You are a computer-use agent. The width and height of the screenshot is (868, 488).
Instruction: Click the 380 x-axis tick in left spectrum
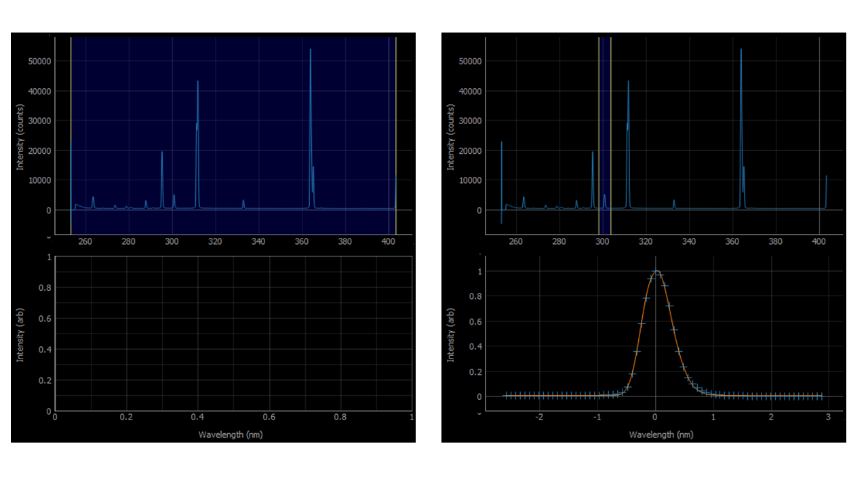(x=345, y=241)
